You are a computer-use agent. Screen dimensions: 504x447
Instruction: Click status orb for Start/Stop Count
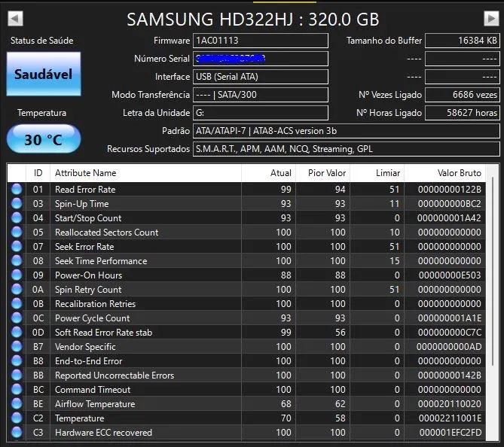[x=17, y=217]
